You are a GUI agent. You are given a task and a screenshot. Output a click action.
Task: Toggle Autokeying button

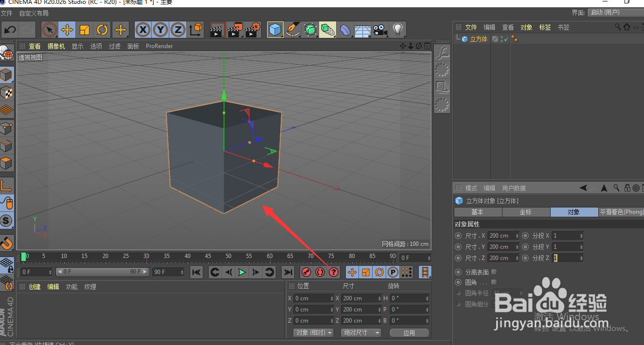(x=320, y=272)
